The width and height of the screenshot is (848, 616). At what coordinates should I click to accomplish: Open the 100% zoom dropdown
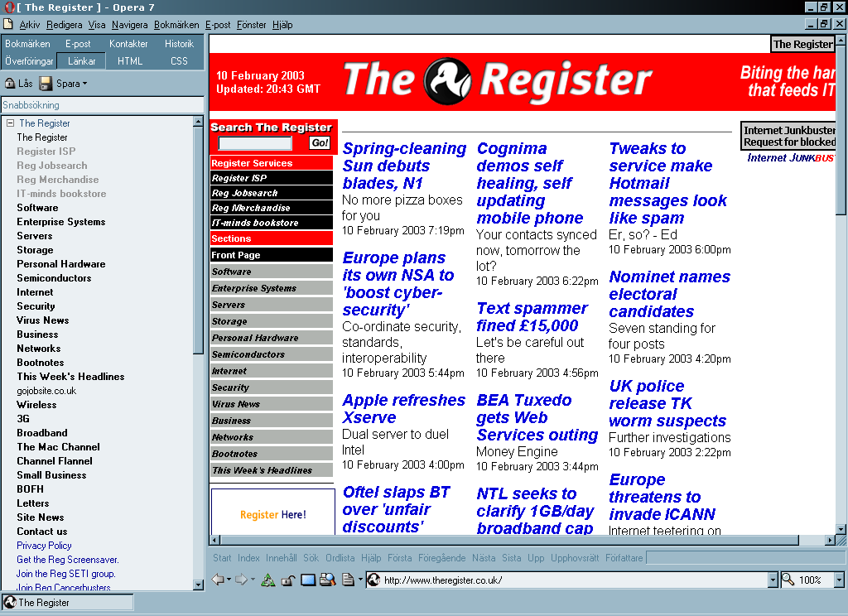click(839, 580)
